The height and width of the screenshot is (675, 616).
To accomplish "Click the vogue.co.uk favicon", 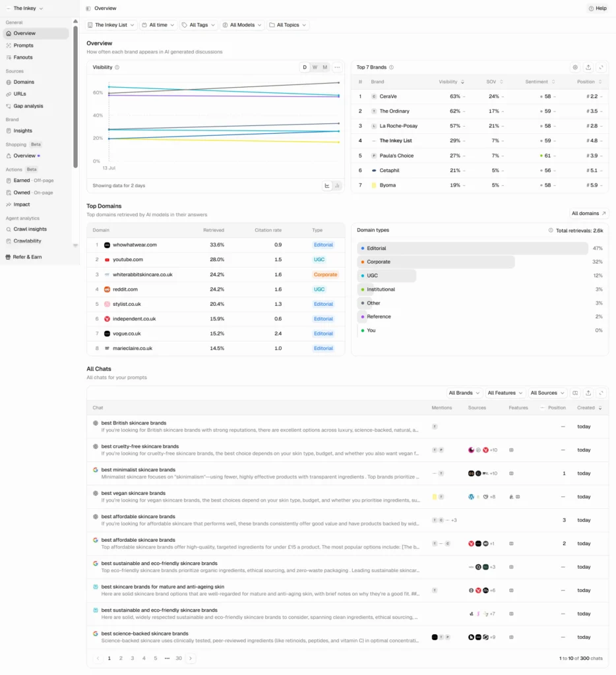I will [x=108, y=334].
